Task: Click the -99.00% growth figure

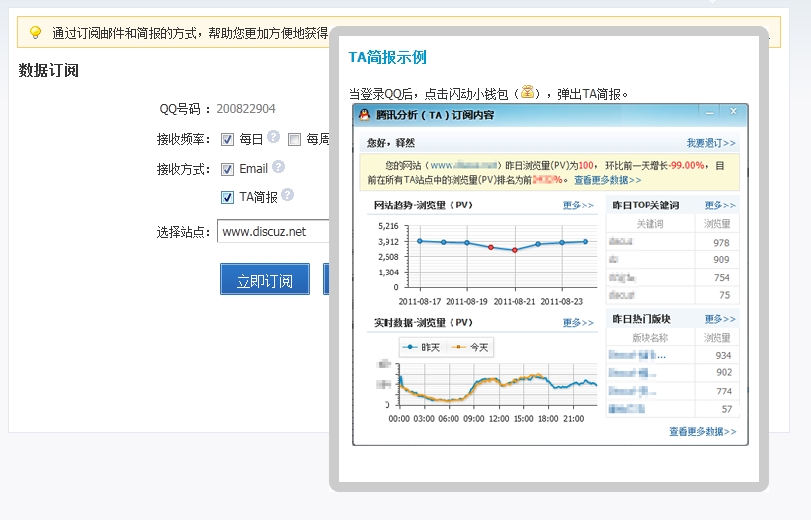Action: pyautogui.click(x=686, y=166)
